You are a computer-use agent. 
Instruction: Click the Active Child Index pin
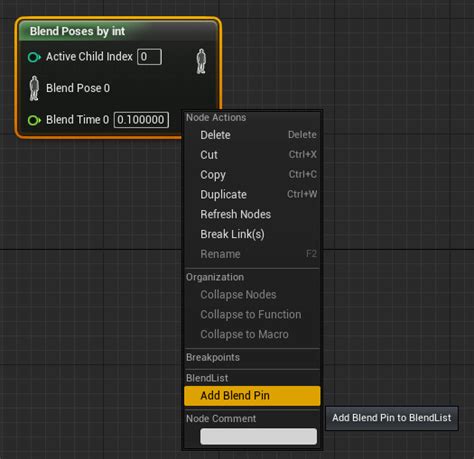[x=34, y=57]
